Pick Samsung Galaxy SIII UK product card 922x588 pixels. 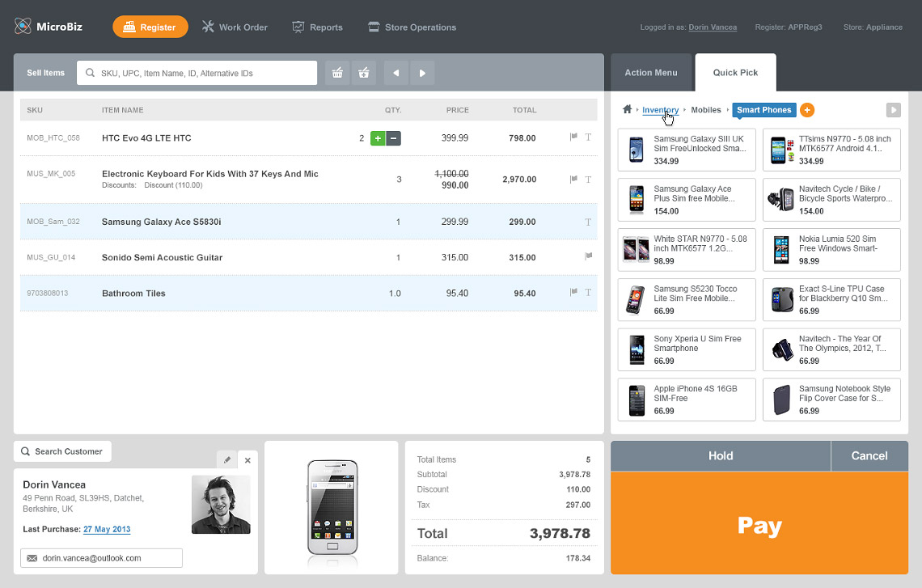point(687,150)
